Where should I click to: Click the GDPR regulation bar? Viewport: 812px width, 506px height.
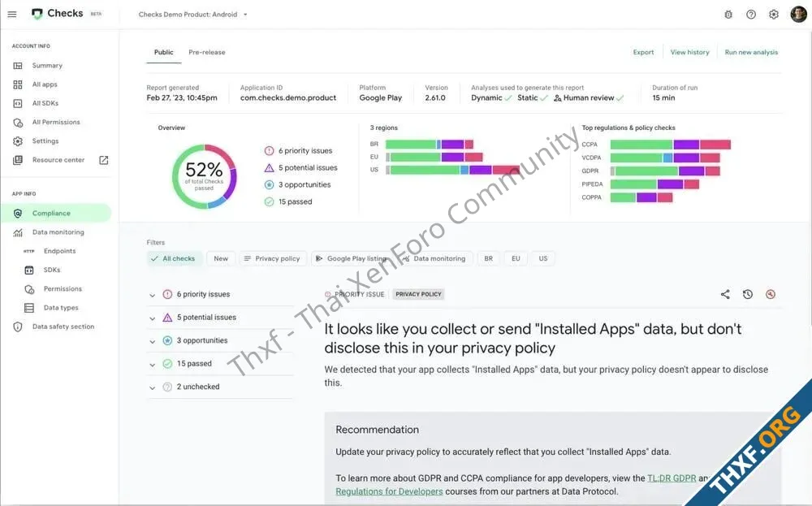[665, 171]
